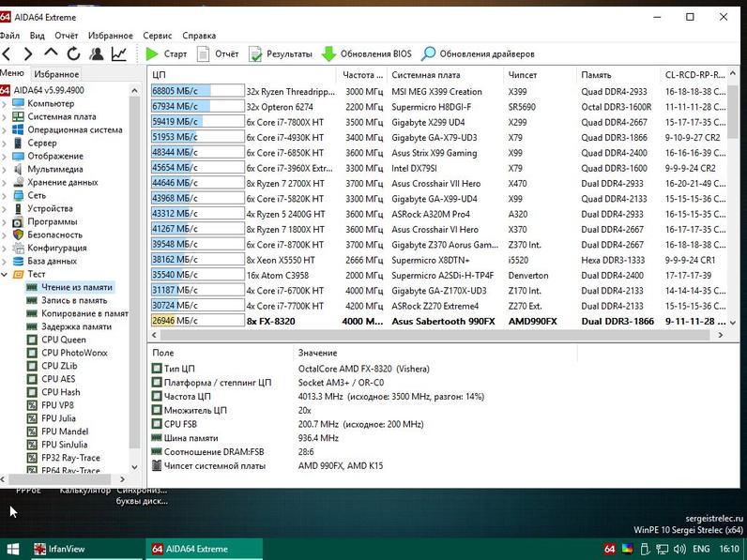Select the FPU VP8 benchmark
This screenshot has height=560, width=747.
point(57,405)
